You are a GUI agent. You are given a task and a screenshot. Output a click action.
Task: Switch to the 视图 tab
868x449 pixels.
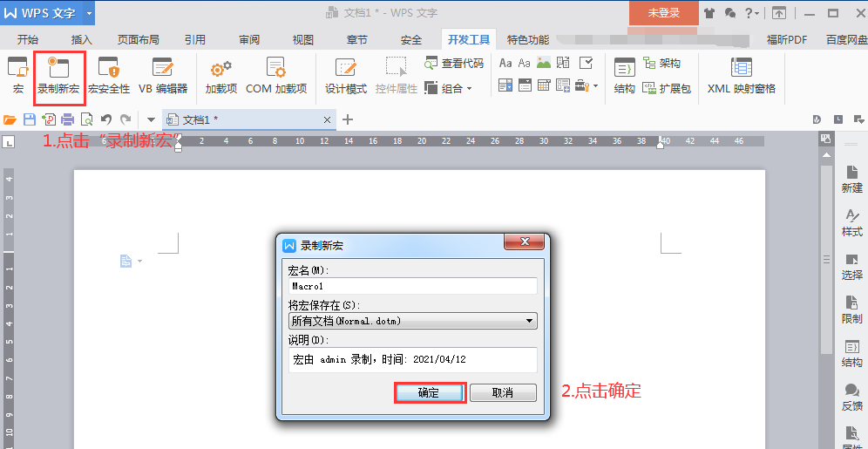[302, 39]
